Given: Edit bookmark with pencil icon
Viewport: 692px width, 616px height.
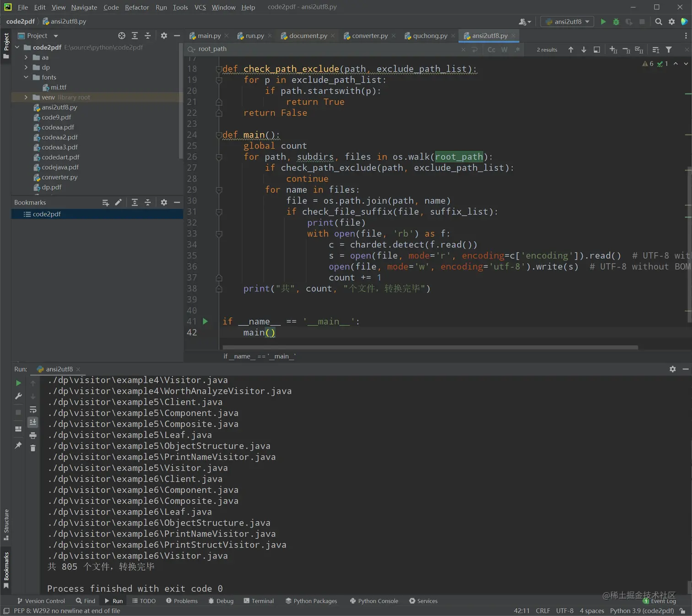Looking at the screenshot, I should pyautogui.click(x=118, y=202).
